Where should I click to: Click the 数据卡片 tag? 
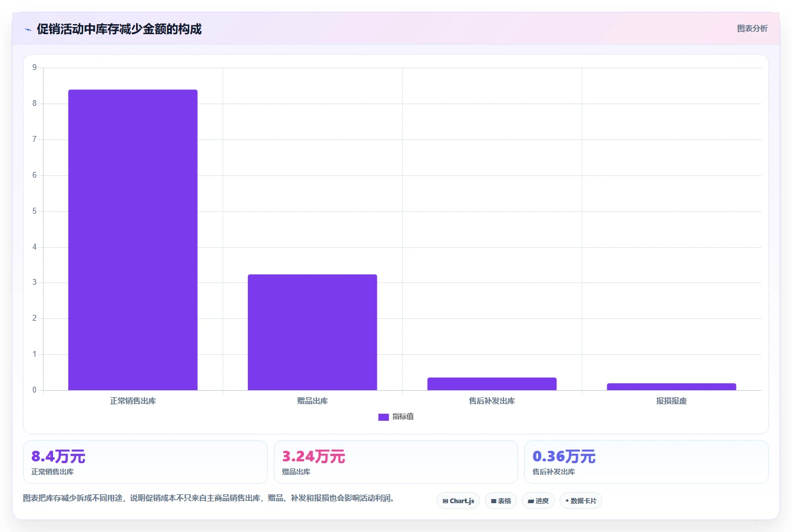pyautogui.click(x=581, y=501)
